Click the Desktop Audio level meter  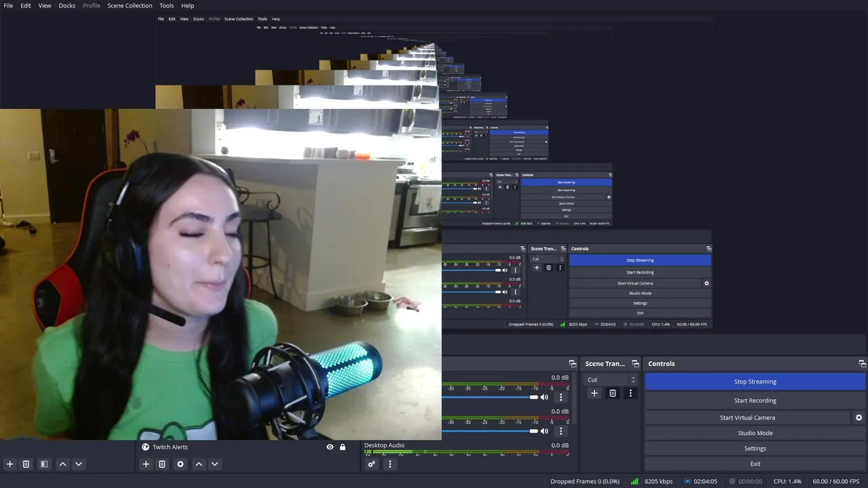467,452
